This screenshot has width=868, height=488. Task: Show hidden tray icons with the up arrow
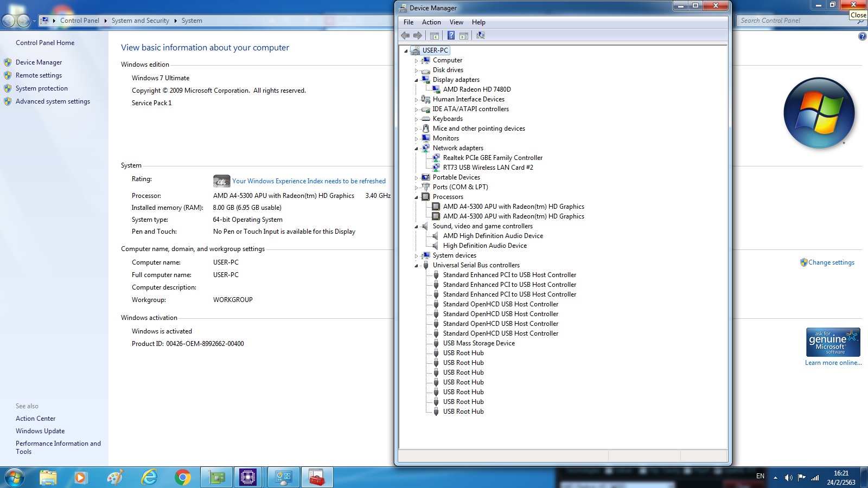tap(775, 478)
